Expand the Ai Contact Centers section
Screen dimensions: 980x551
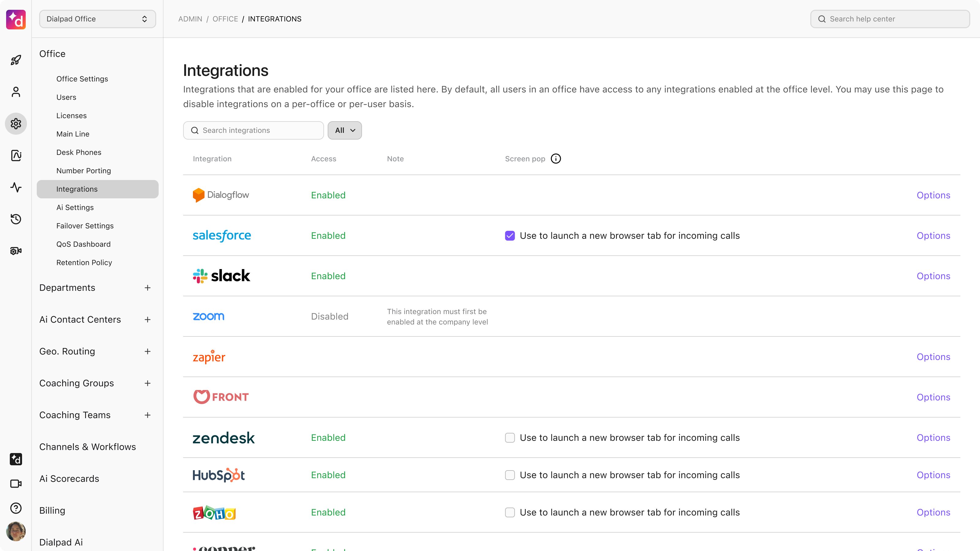pyautogui.click(x=148, y=320)
